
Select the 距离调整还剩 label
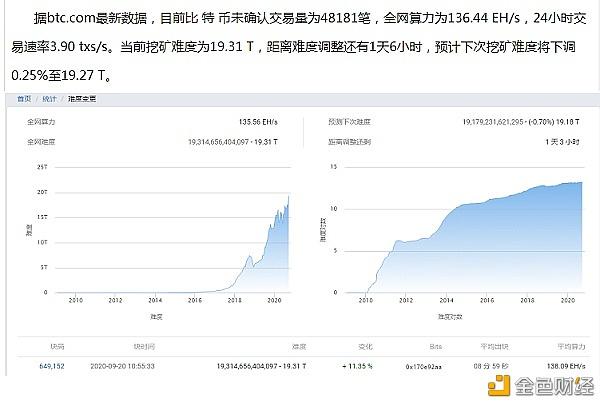(x=349, y=142)
